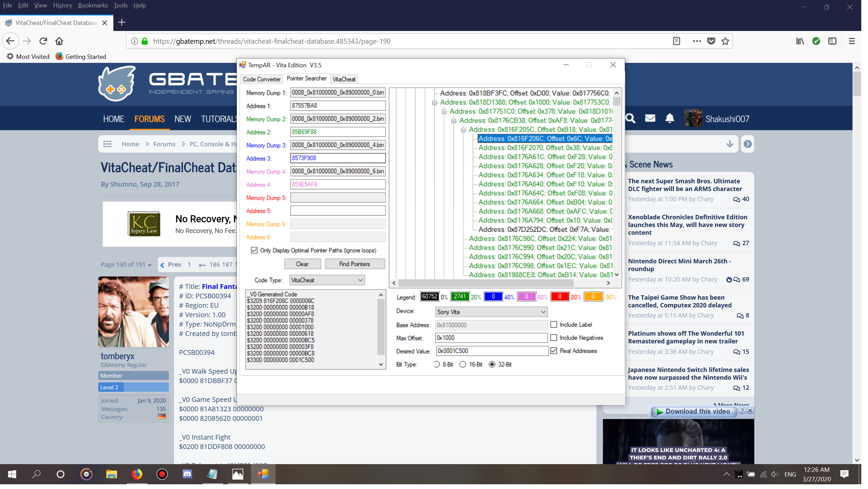Go back in Firefox browser
The image size is (868, 489).
[x=10, y=41]
